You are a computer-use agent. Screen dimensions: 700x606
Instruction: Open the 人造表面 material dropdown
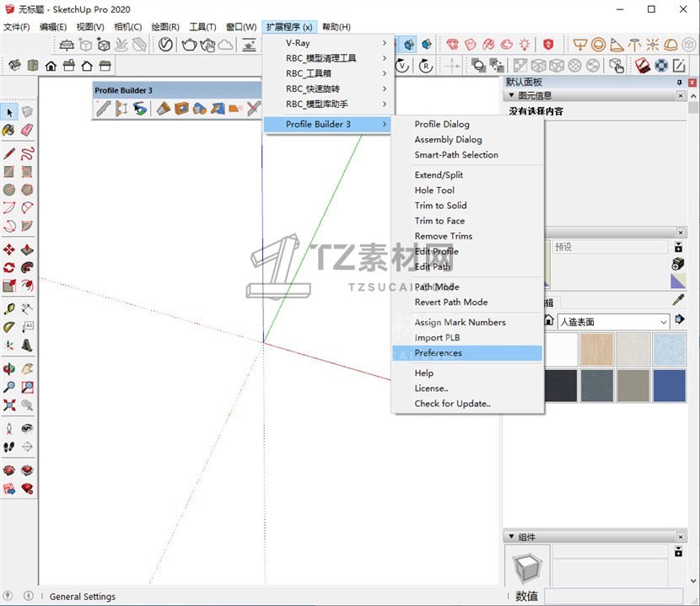[x=613, y=322]
